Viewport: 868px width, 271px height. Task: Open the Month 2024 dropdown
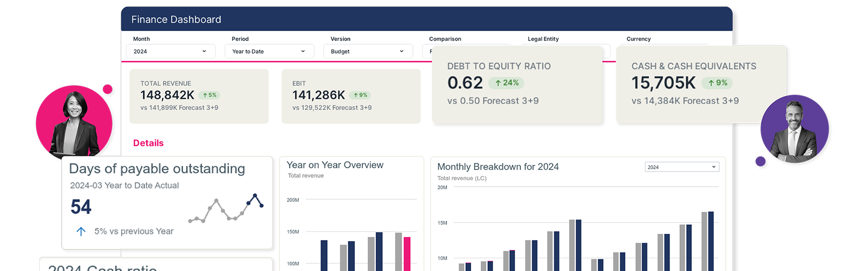[x=170, y=51]
